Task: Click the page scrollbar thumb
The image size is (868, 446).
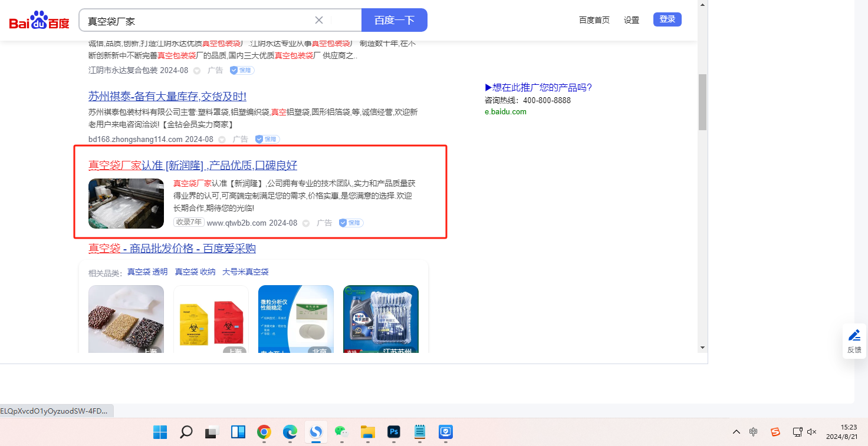Action: pyautogui.click(x=702, y=102)
